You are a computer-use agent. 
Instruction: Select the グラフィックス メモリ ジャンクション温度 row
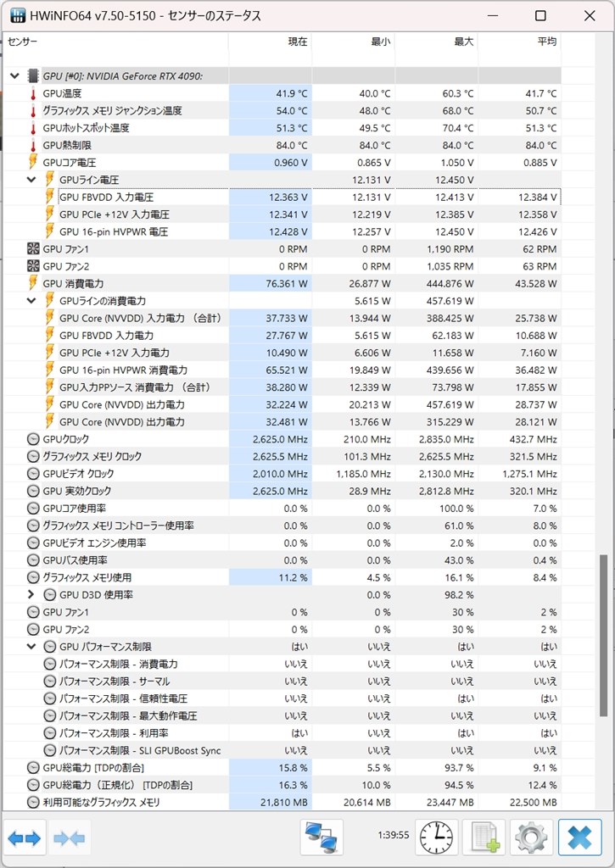click(x=282, y=111)
